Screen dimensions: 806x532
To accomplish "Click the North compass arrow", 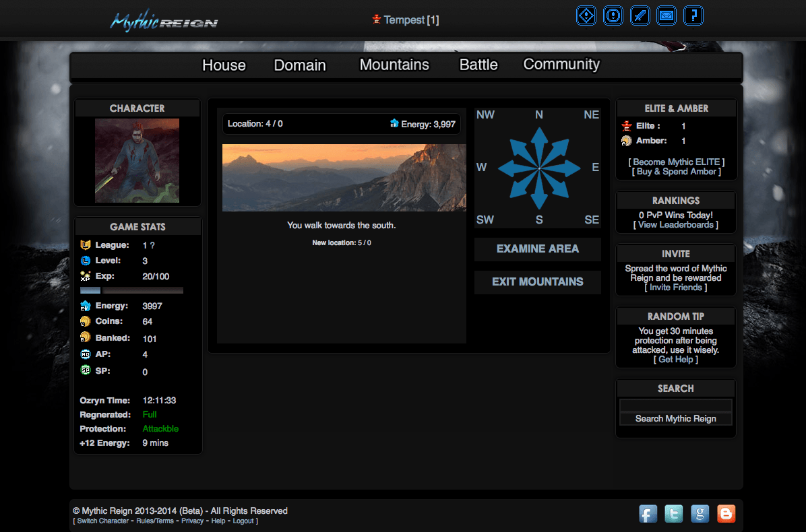I will (x=539, y=144).
